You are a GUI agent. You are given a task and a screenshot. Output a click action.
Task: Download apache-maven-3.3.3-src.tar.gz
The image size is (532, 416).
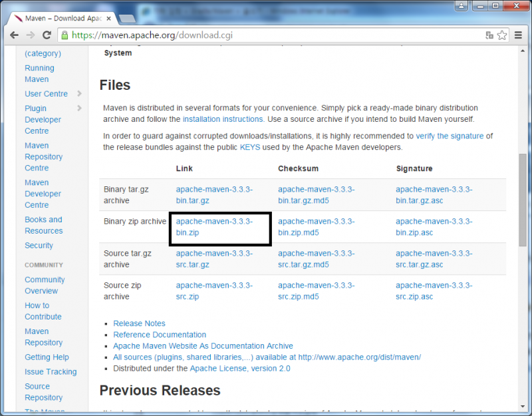click(214, 259)
